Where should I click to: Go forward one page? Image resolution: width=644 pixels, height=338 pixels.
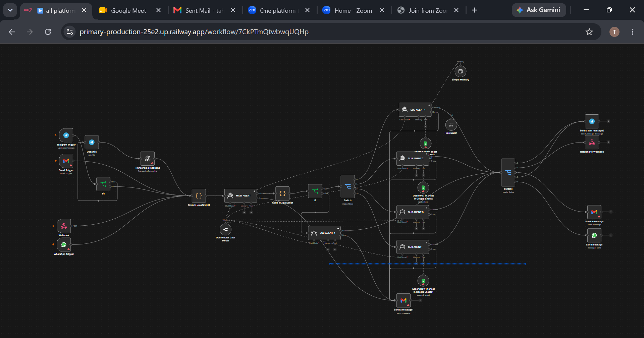30,32
